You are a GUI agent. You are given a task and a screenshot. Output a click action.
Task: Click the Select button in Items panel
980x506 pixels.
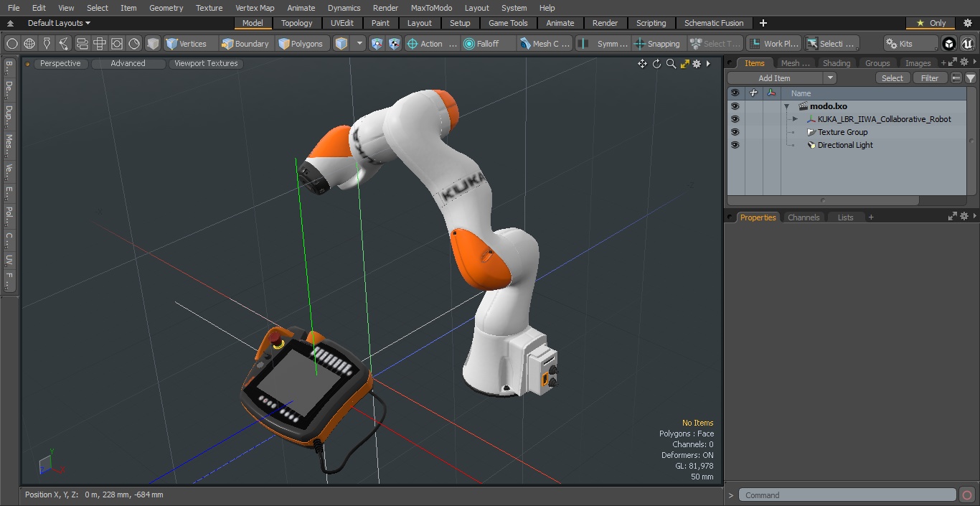coord(892,78)
